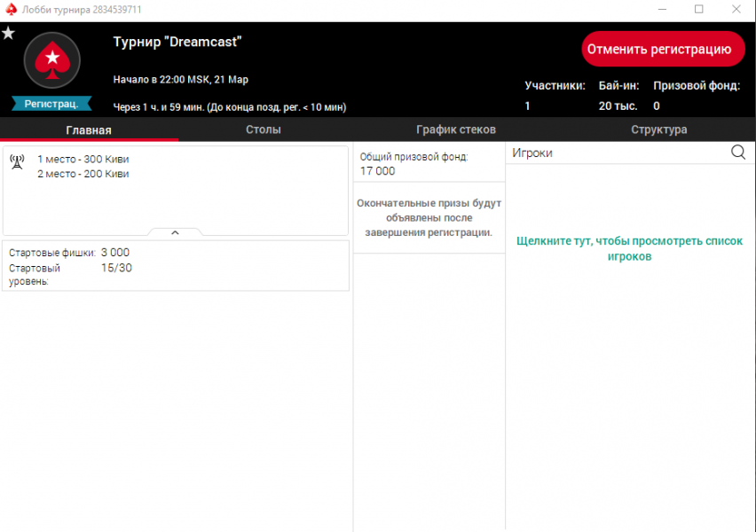Minimize the tournament lobby window

tap(660, 10)
